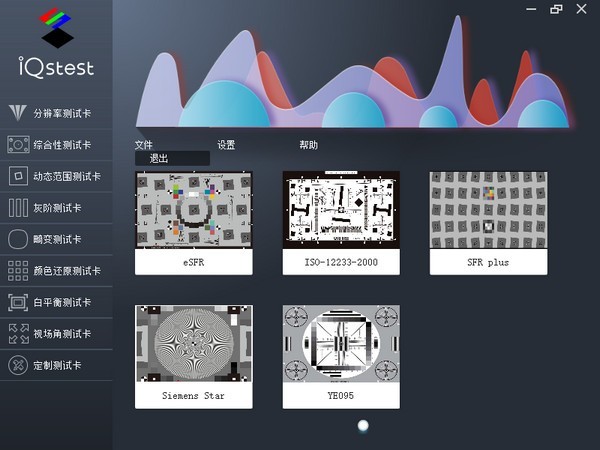Select 退出 from the file menu
Screen dimensions: 600x450
pos(172,158)
